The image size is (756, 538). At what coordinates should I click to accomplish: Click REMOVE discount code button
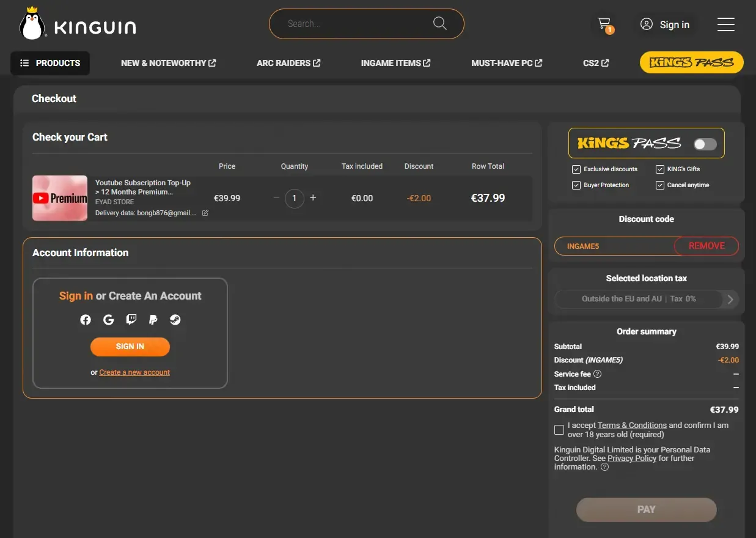click(706, 246)
